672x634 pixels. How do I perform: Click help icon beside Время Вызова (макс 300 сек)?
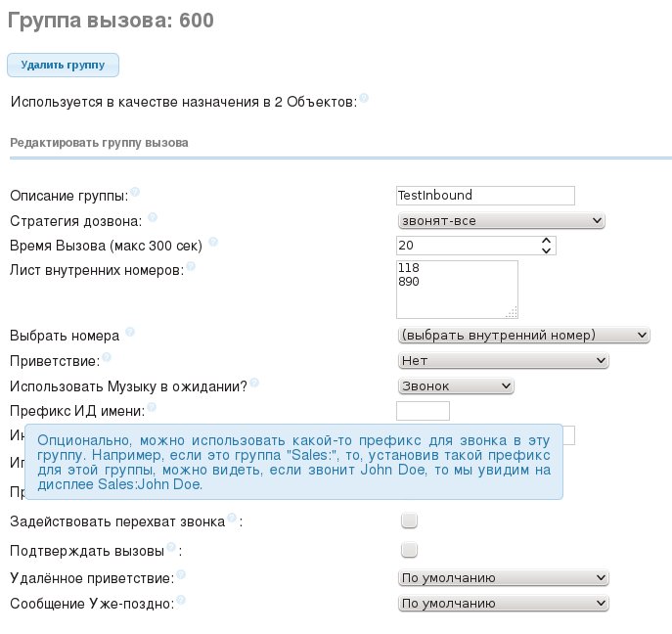(213, 242)
